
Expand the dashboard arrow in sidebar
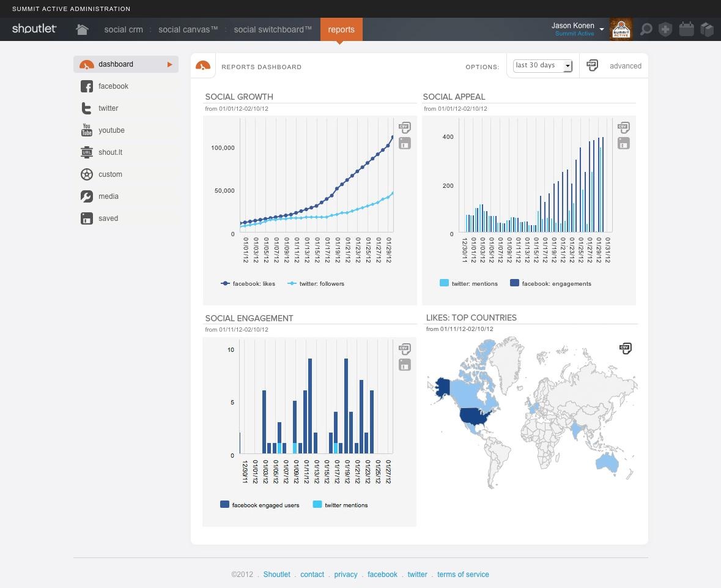[169, 64]
